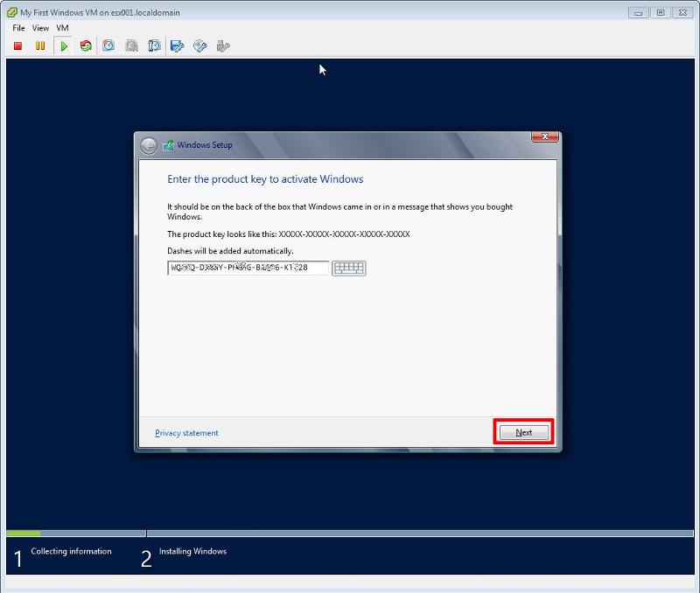Click the Connect USB device icon
This screenshot has height=593, width=700.
coord(223,46)
